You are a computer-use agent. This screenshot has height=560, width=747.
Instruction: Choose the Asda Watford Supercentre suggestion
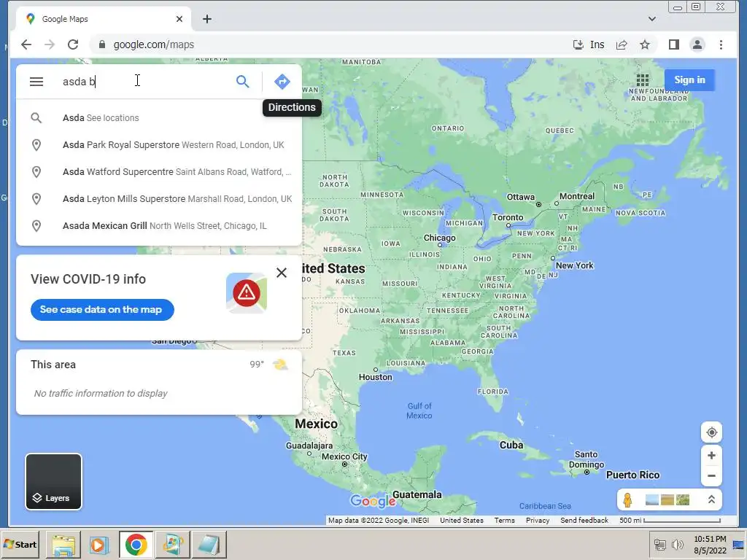point(159,172)
